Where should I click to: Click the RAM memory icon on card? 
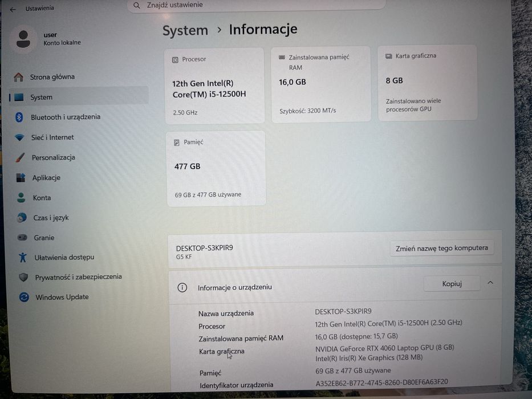pos(282,58)
